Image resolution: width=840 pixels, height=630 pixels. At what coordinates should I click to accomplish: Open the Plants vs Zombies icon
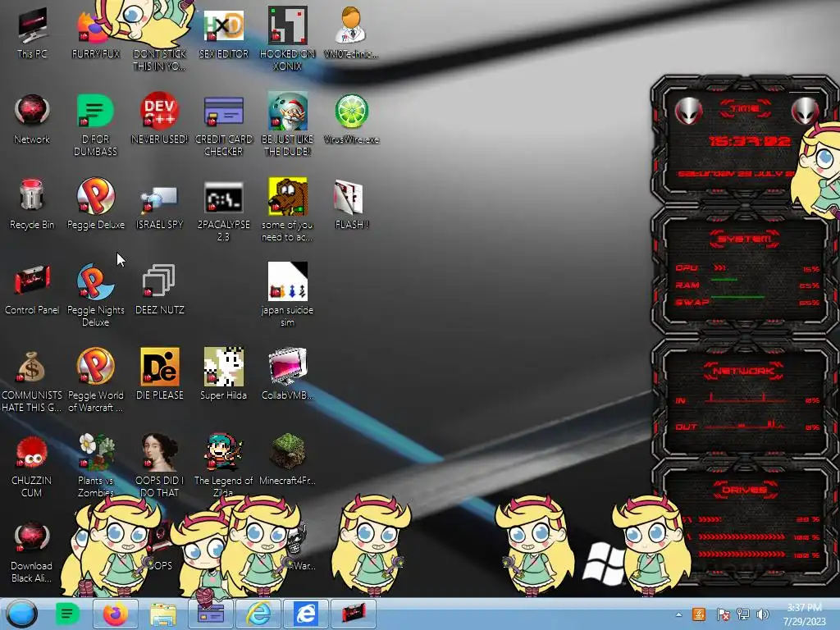97,452
